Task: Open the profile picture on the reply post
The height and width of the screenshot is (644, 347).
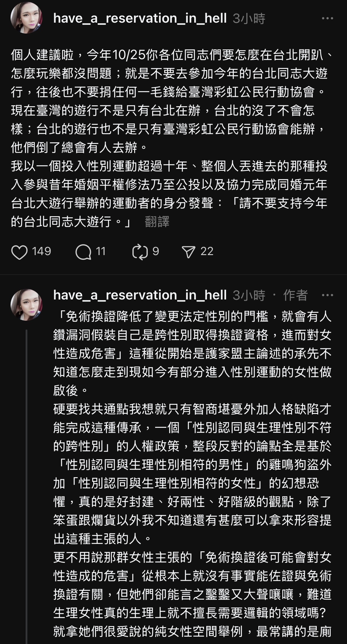Action: (26, 304)
